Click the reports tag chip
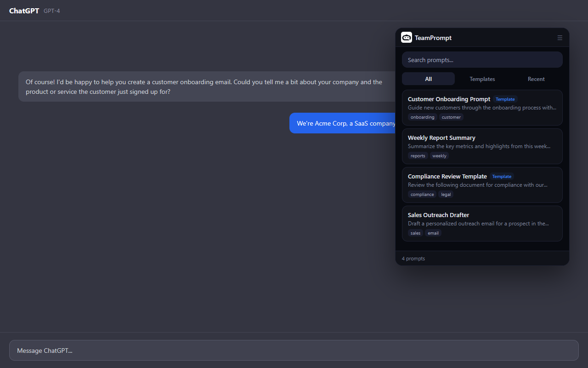588x368 pixels. 418,156
